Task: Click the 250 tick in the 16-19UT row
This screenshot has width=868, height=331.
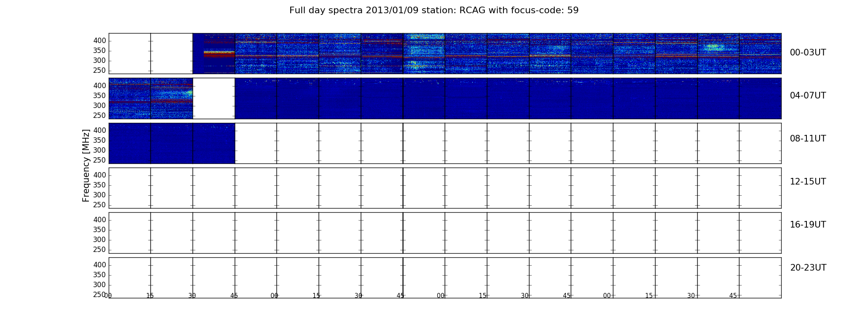Action: pos(99,250)
